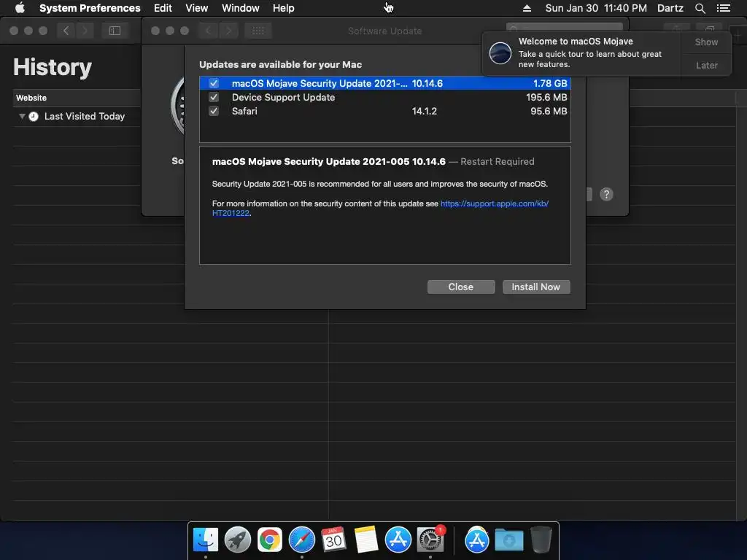Open Safari from the Dock
Viewport: 747px width, 560px height.
(301, 540)
